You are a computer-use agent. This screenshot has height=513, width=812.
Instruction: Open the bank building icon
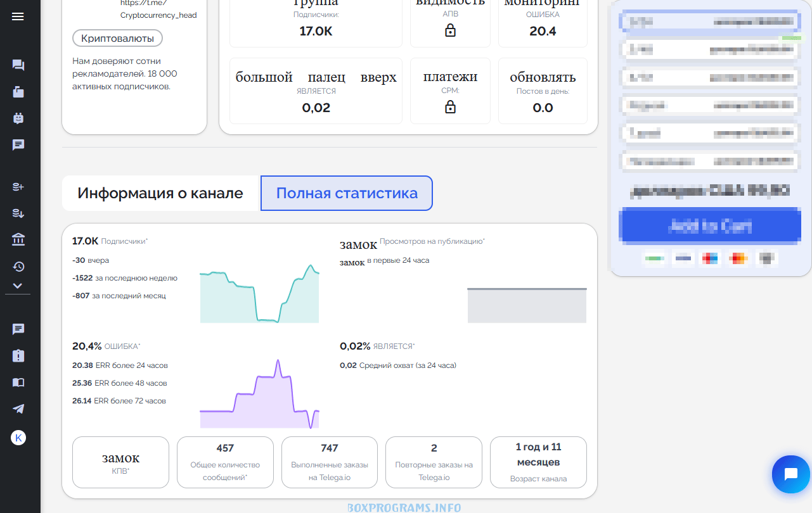point(18,240)
